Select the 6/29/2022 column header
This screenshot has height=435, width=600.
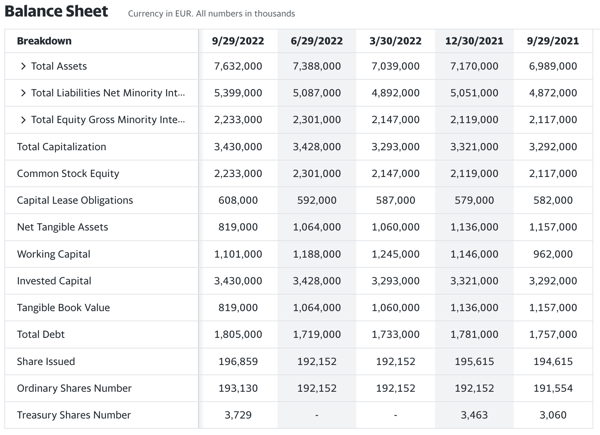(317, 41)
